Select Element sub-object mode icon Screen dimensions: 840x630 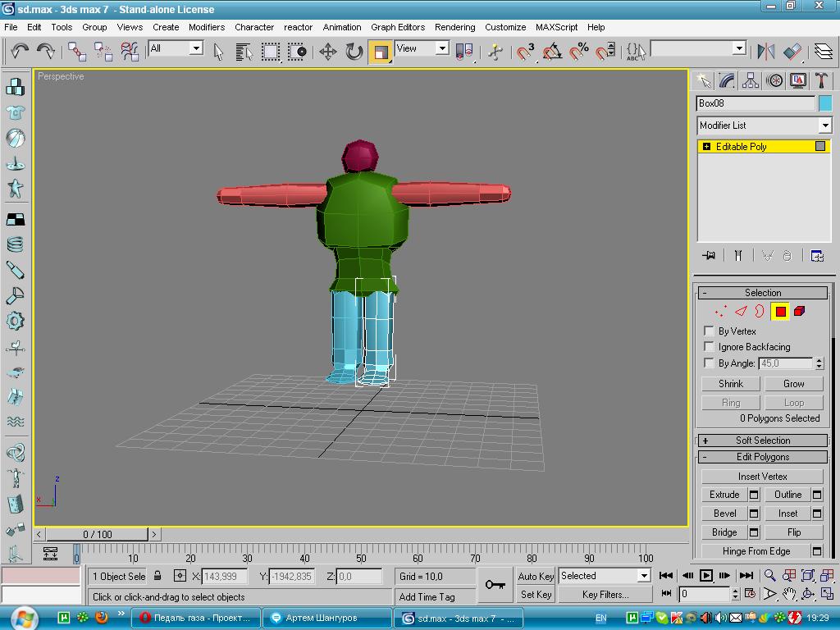click(x=800, y=312)
